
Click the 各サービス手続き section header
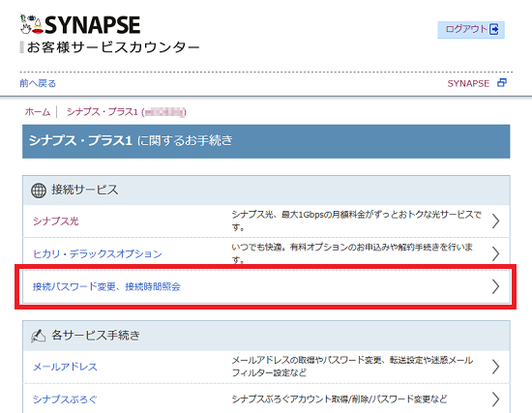coord(266,336)
